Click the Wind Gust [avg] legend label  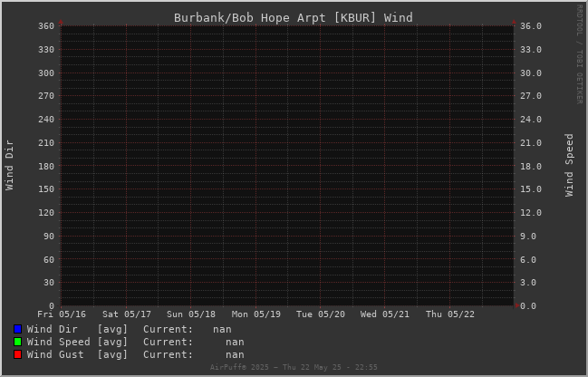77,354
